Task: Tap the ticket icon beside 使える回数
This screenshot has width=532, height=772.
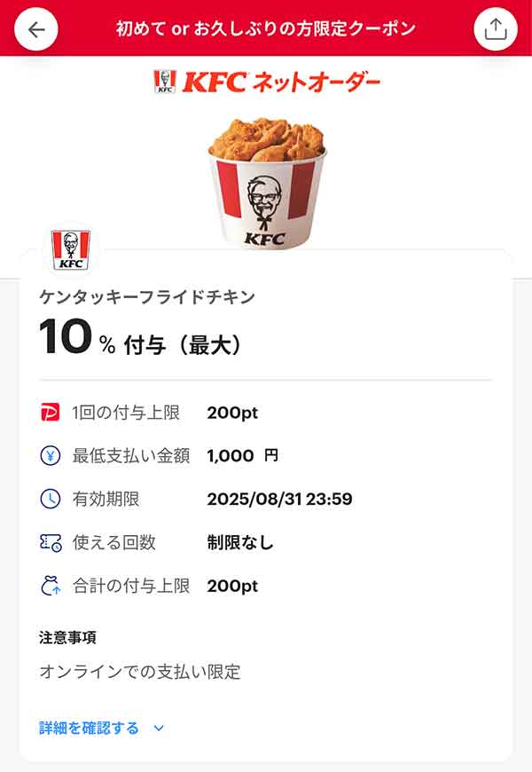Action: pyautogui.click(x=51, y=542)
